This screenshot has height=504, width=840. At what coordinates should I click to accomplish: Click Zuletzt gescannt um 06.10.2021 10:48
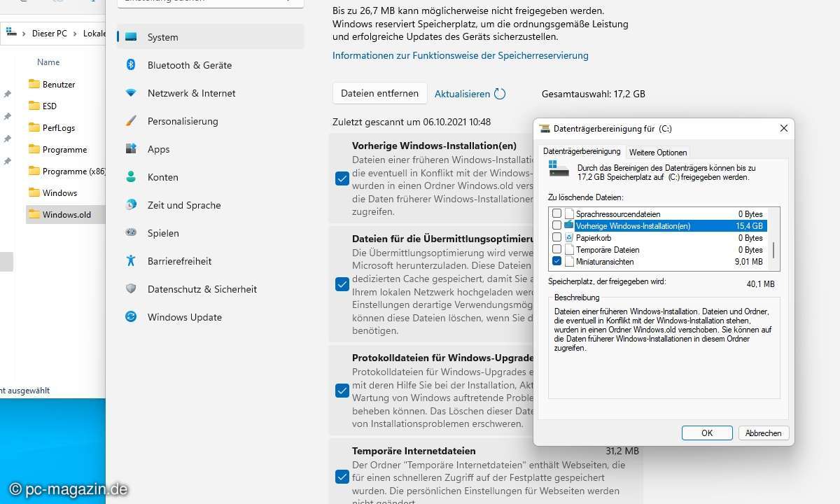pos(412,122)
